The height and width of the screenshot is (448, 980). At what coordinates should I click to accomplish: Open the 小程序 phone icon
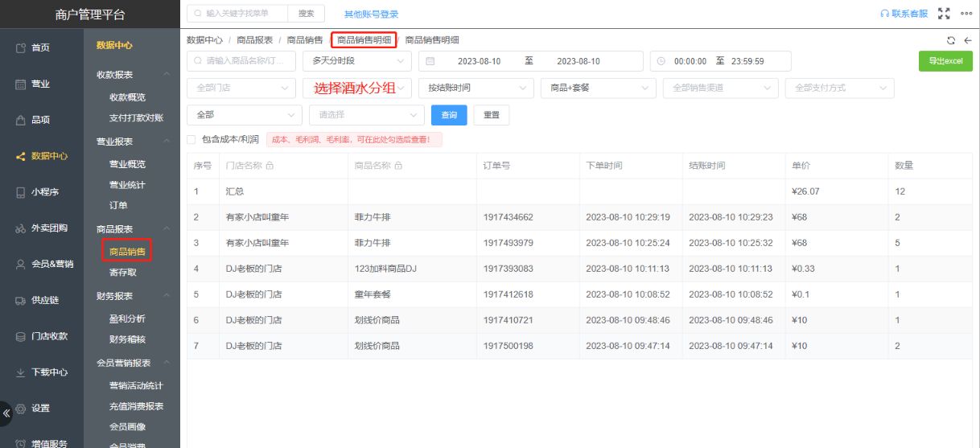pos(21,193)
